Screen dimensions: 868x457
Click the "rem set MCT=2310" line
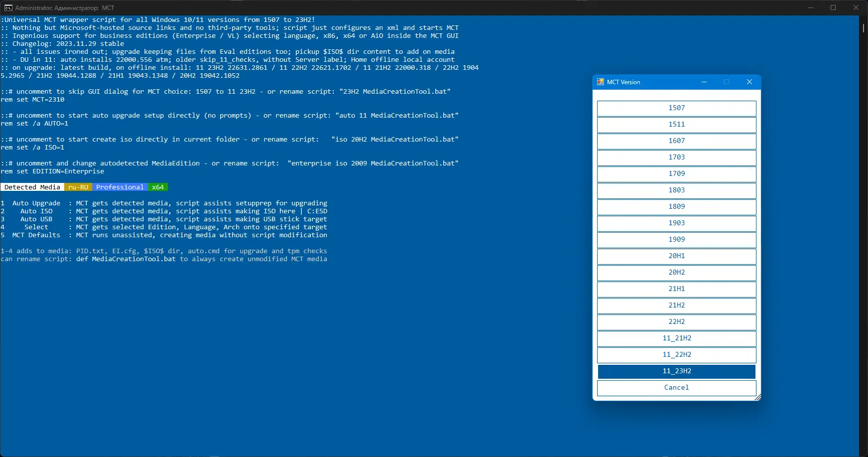[32, 100]
